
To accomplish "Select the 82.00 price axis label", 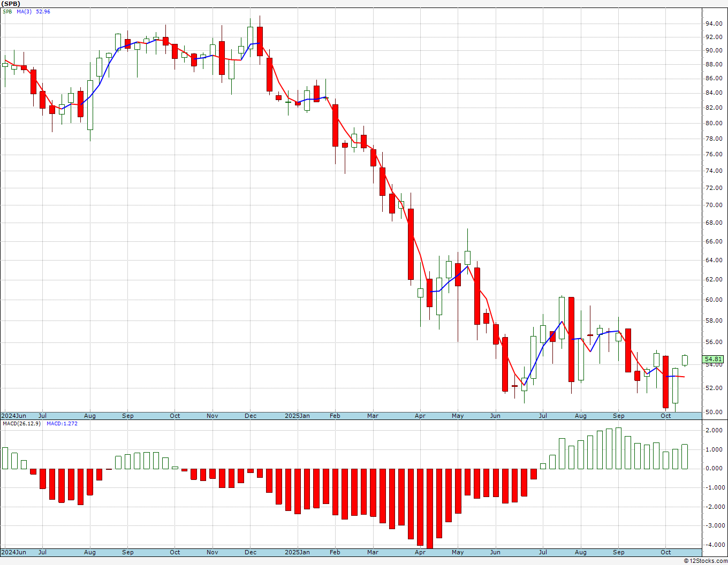I will pos(714,108).
